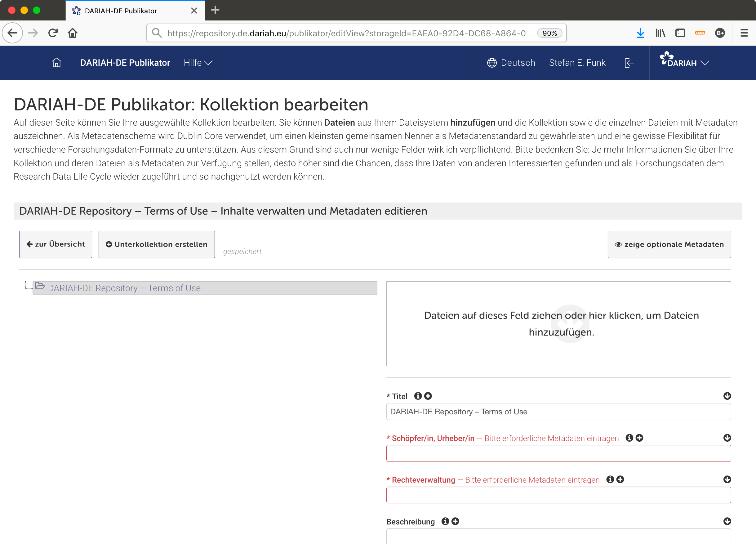Expand the Hilfe dropdown menu
The height and width of the screenshot is (544, 756).
pos(198,63)
